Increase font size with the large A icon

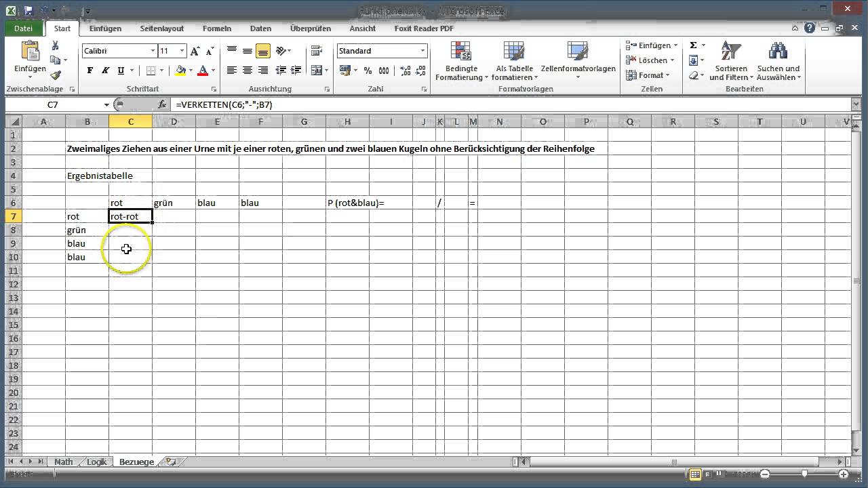[x=195, y=51]
